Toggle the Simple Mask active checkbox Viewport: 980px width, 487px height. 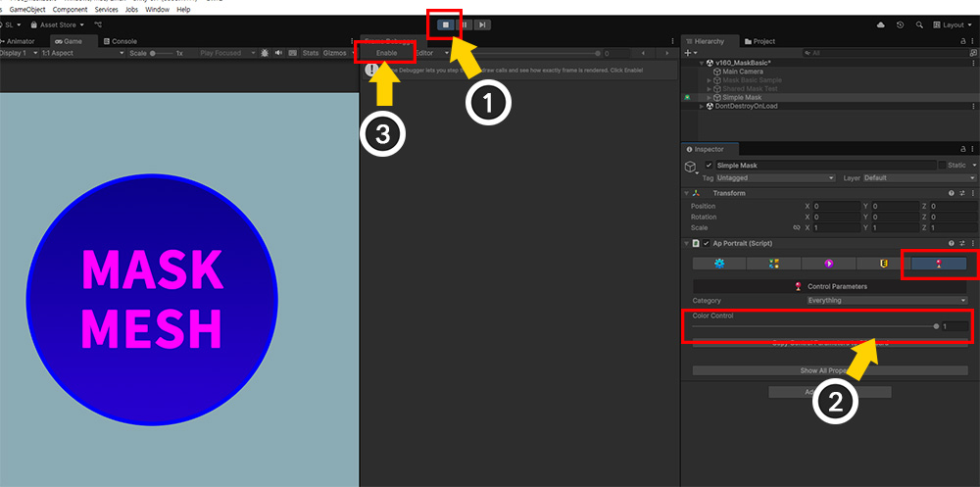pos(709,165)
